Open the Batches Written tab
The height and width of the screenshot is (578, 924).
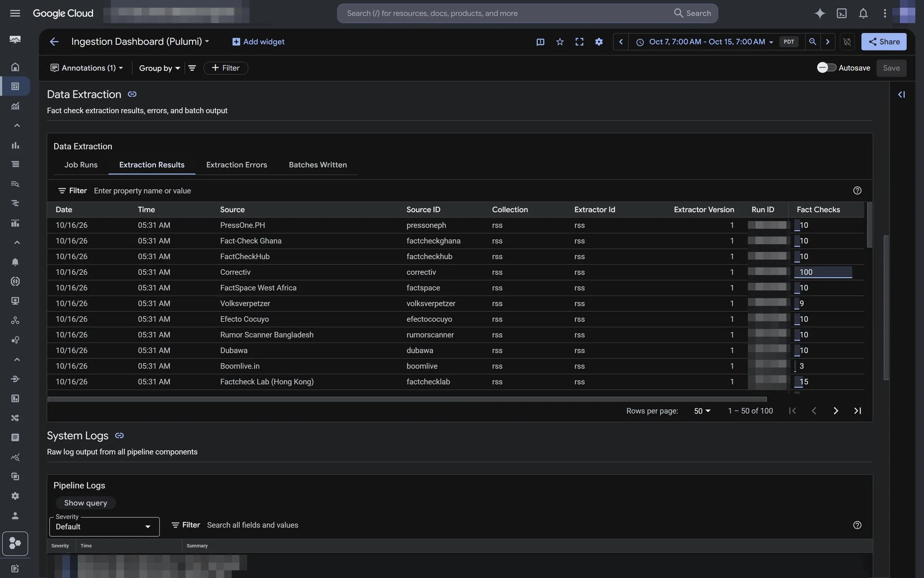318,165
